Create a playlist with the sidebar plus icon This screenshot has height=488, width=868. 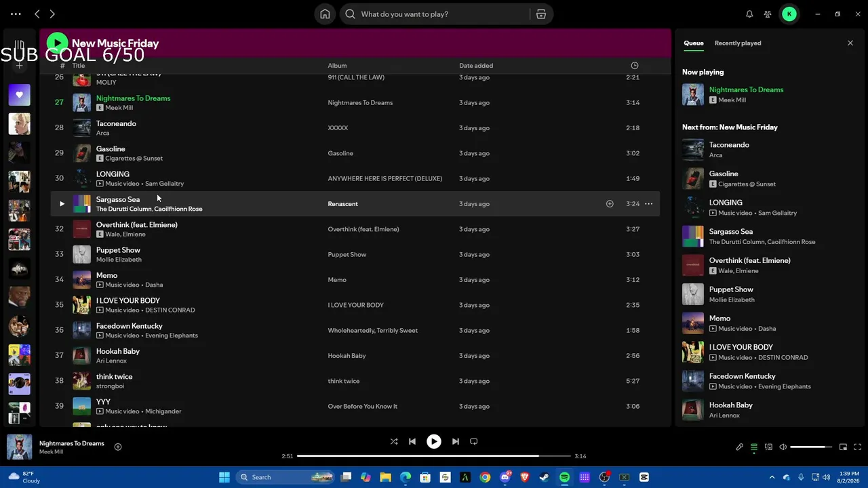point(19,65)
